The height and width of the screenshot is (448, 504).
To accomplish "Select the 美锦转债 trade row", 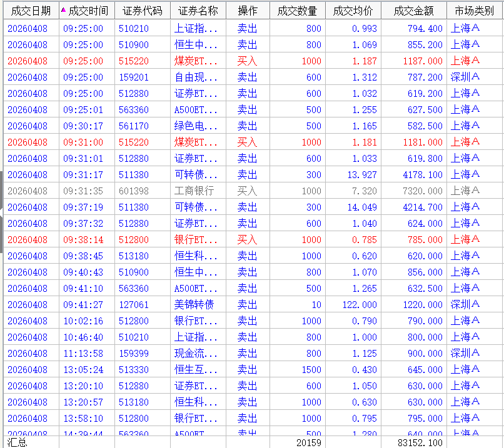I will click(x=194, y=305).
